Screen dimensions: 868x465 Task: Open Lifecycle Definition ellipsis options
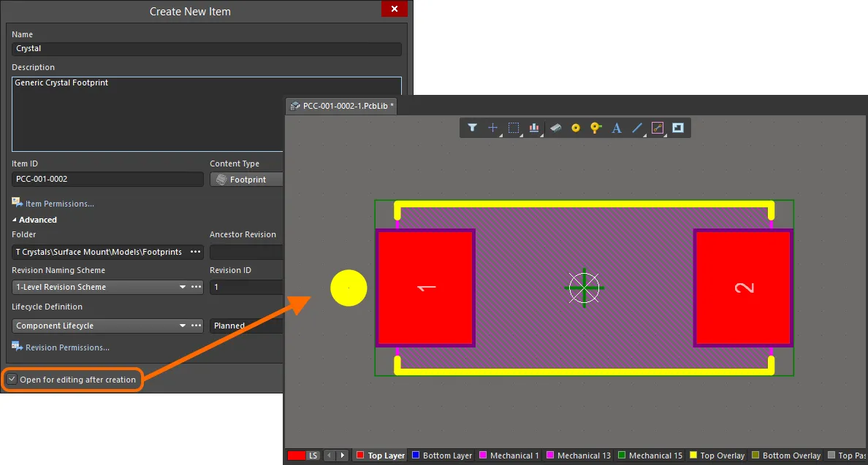(196, 326)
